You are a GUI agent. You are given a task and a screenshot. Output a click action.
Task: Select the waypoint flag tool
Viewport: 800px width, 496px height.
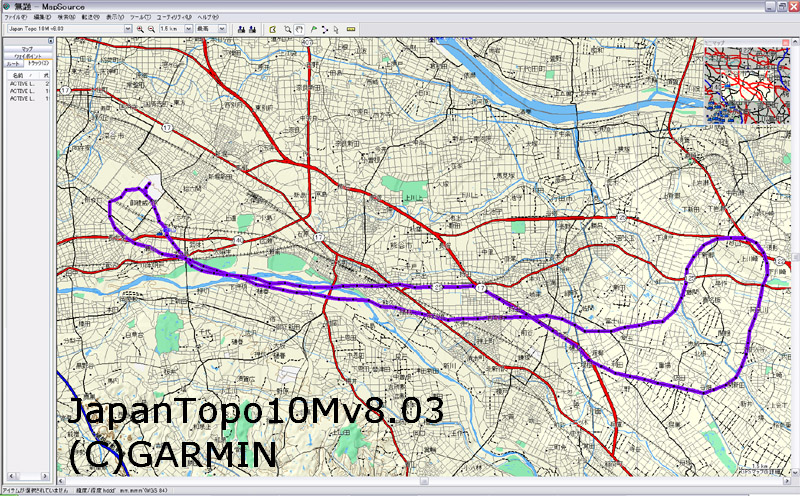314,29
